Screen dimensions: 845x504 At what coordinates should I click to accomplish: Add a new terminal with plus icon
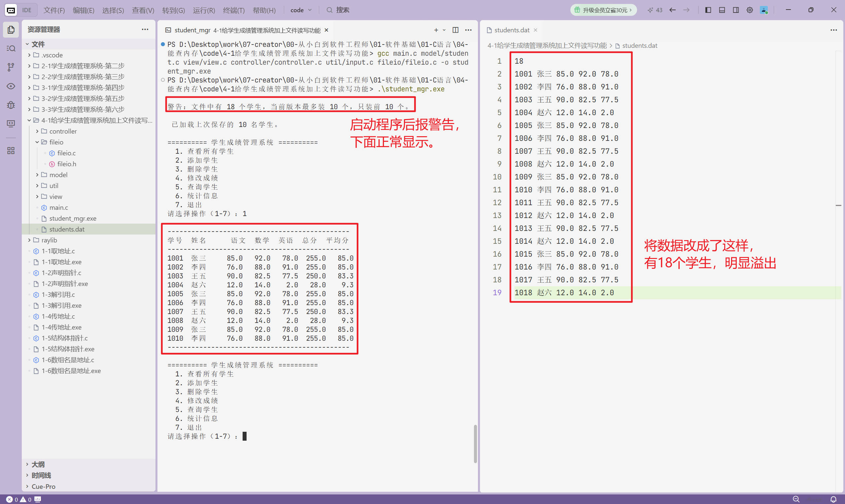coord(436,30)
